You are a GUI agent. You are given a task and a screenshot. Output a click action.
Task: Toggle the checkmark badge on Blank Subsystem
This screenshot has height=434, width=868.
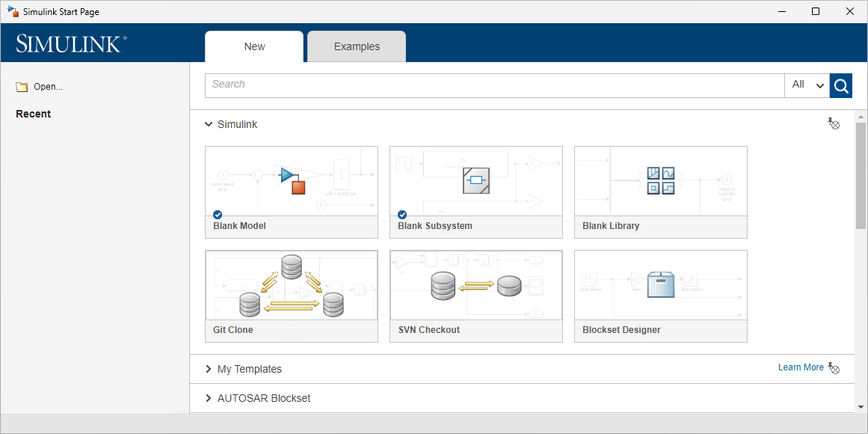402,215
